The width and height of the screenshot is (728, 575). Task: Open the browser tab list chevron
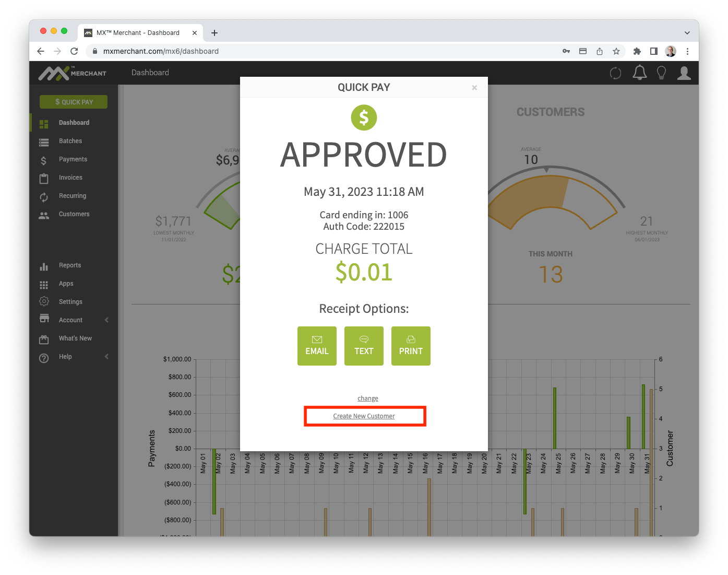tap(687, 32)
